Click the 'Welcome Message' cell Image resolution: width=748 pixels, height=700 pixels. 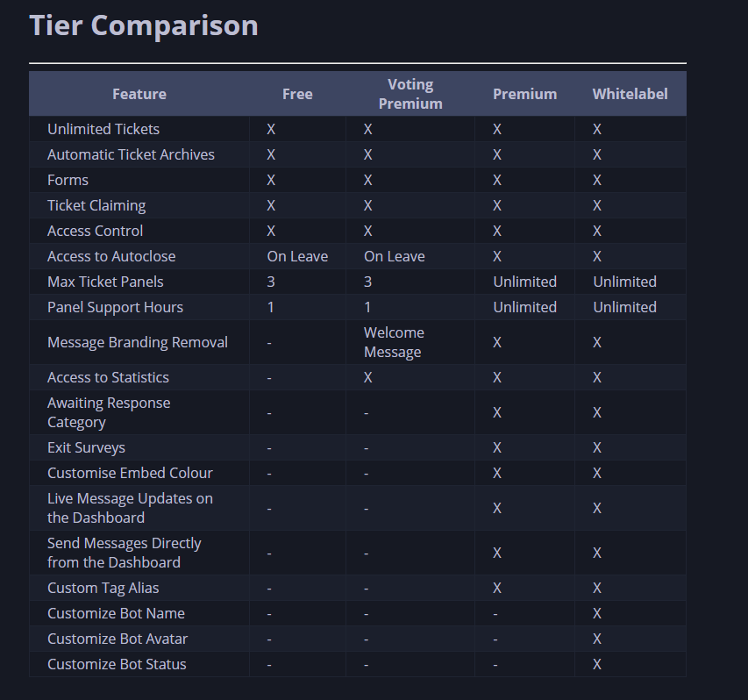394,342
